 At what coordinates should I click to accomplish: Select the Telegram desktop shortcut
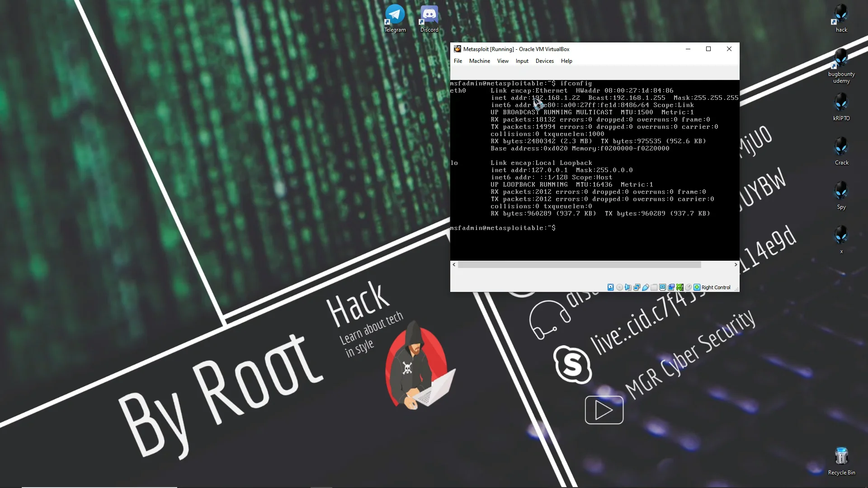tap(395, 19)
